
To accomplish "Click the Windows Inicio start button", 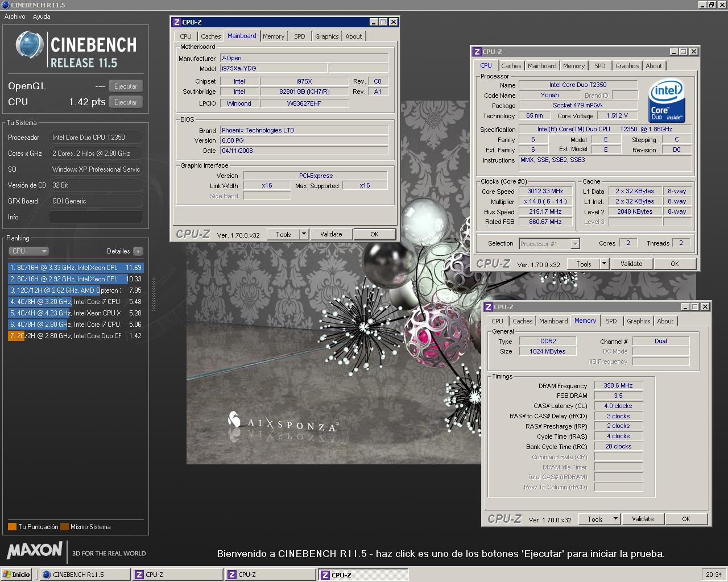I will (16, 575).
